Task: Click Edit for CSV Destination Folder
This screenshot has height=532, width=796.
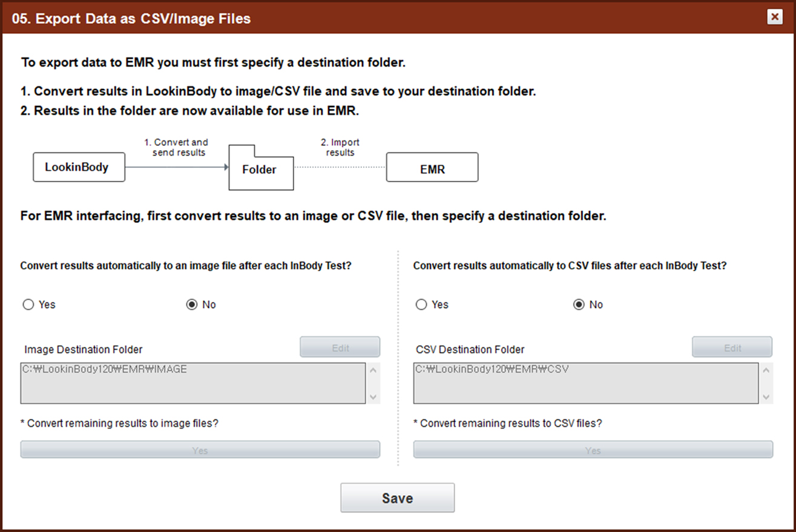Action: [732, 347]
